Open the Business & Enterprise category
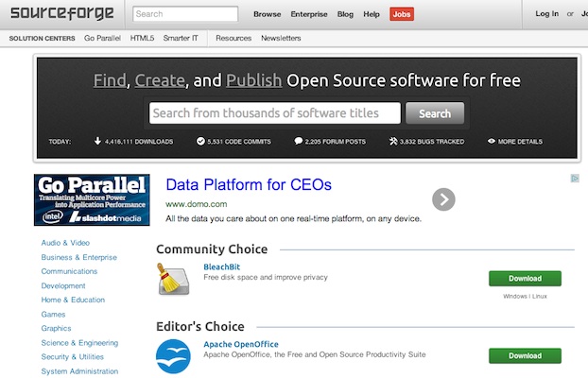The image size is (588, 378). tap(79, 258)
